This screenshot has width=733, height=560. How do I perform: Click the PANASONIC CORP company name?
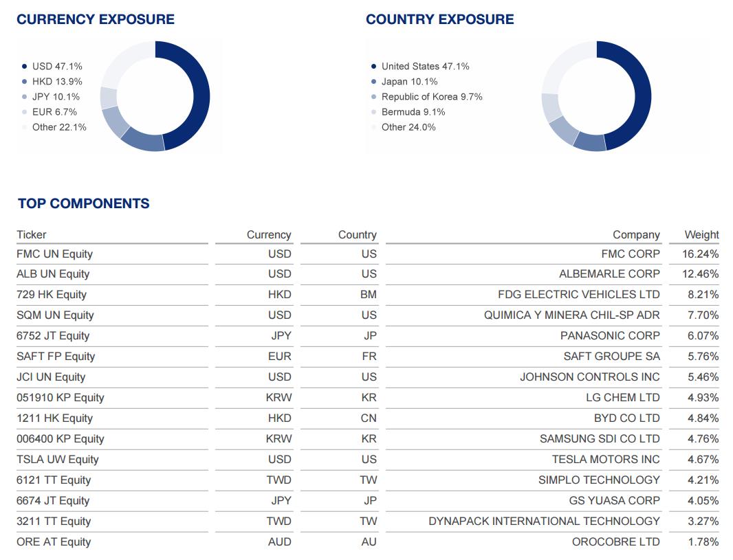tap(610, 336)
